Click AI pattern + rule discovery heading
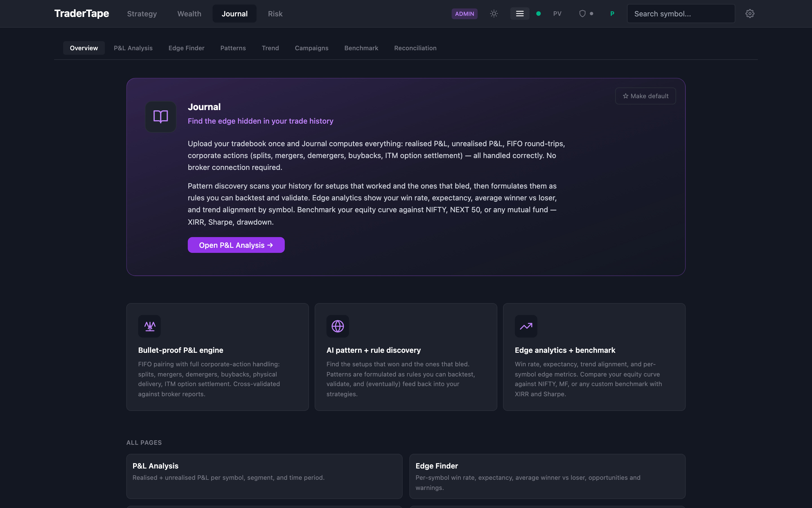This screenshot has width=812, height=508. (x=374, y=350)
